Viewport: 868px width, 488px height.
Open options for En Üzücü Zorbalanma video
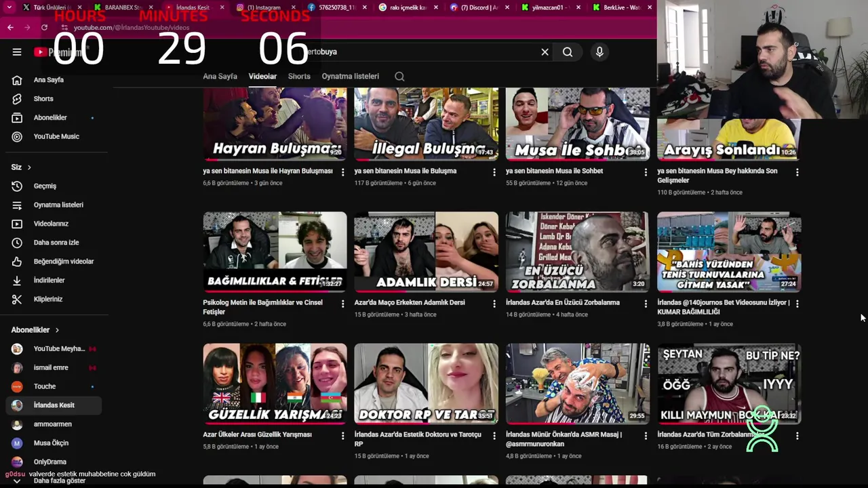(x=646, y=304)
